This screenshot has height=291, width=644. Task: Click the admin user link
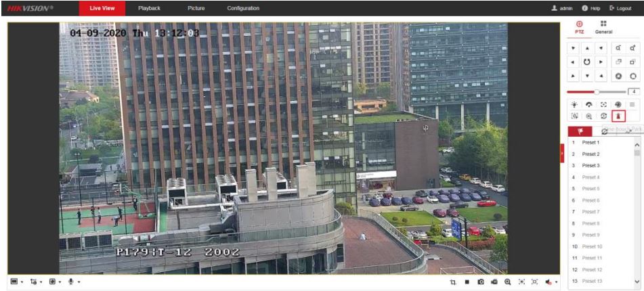coord(562,8)
